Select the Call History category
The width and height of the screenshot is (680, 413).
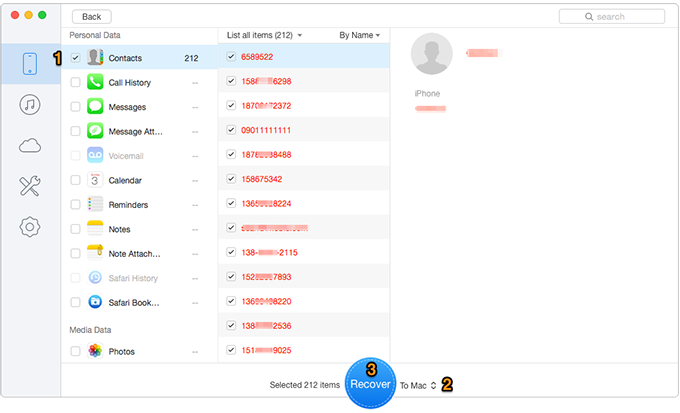[139, 82]
